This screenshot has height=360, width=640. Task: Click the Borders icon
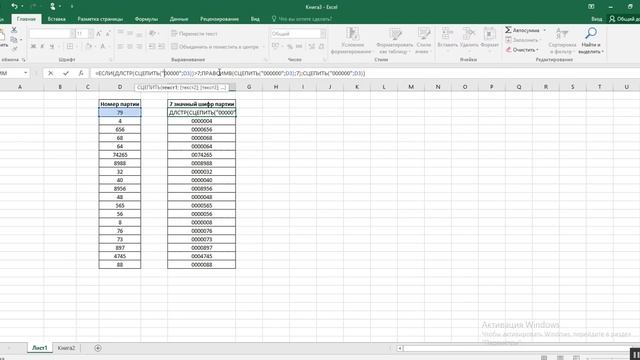click(70, 47)
